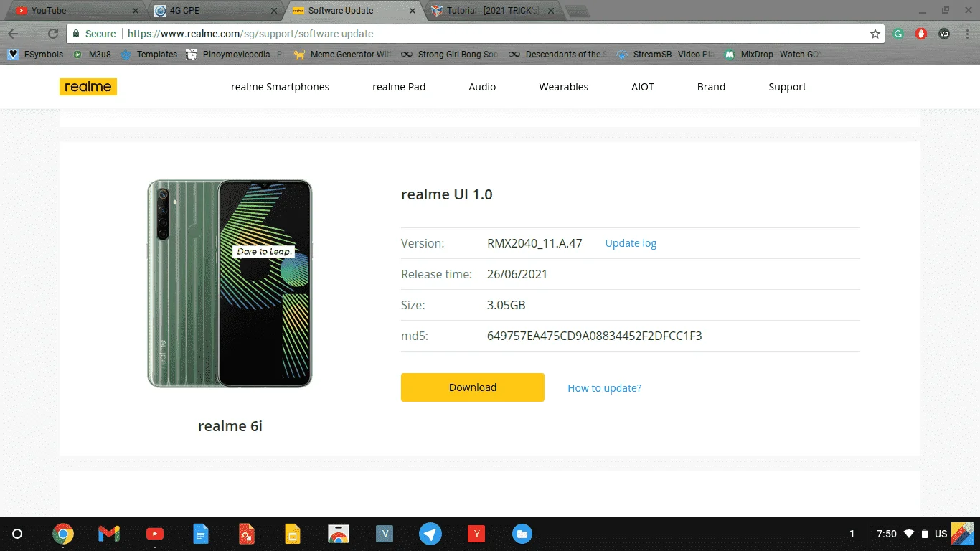This screenshot has height=551, width=980.
Task: Click the realme 6i caption
Action: pos(230,426)
